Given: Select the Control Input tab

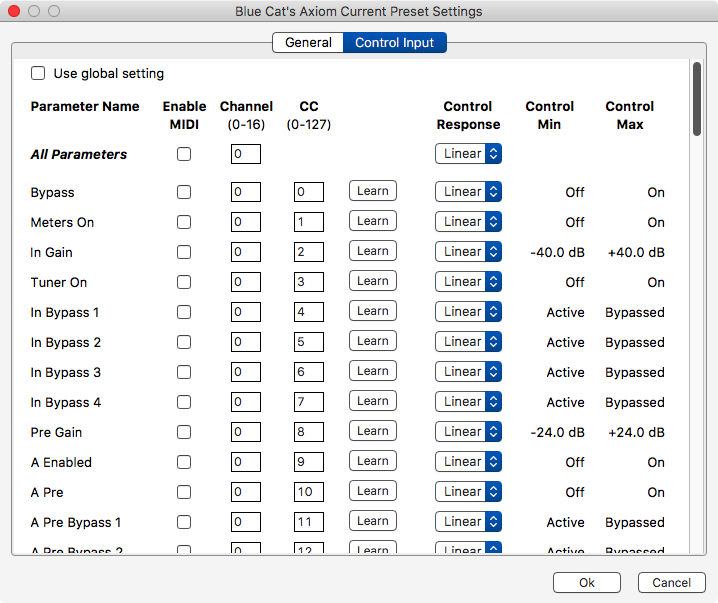Looking at the screenshot, I should pos(394,43).
